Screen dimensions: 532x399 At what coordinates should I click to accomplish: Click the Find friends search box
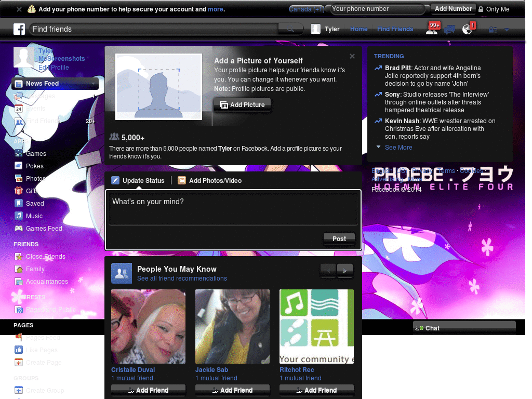click(154, 29)
